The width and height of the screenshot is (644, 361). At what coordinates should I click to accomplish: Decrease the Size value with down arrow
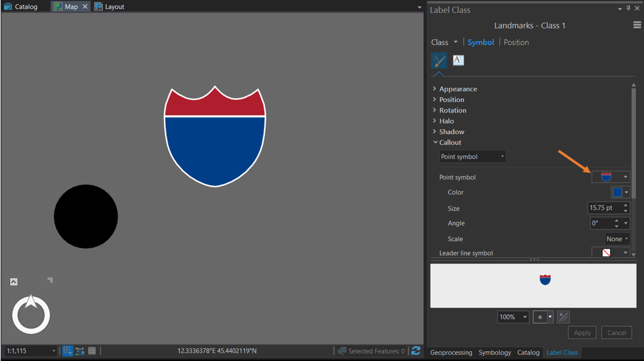point(625,211)
